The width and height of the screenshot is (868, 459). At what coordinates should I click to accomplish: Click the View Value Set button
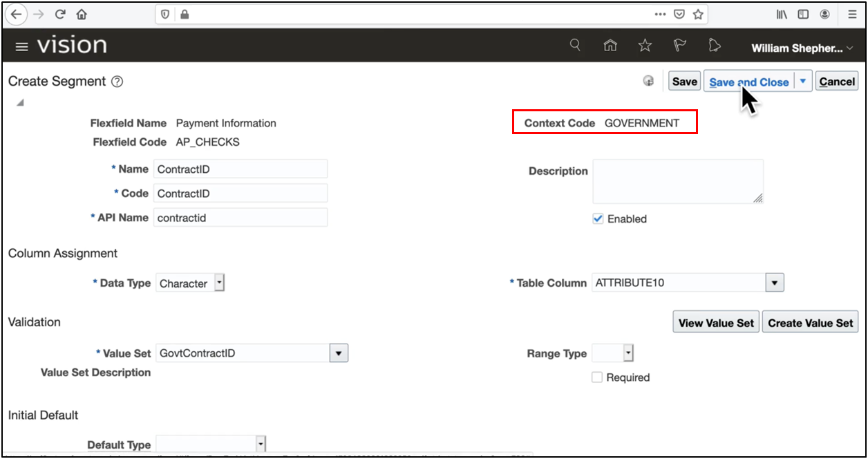(716, 323)
